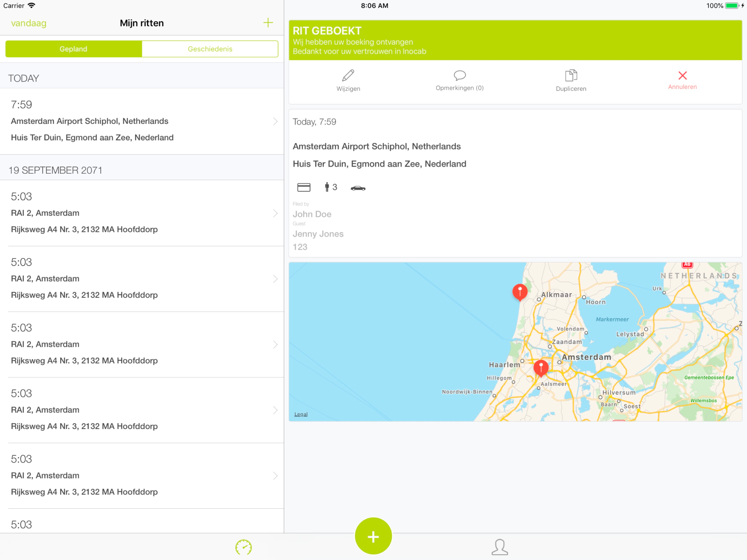Open Legal link on the map

coord(300,414)
